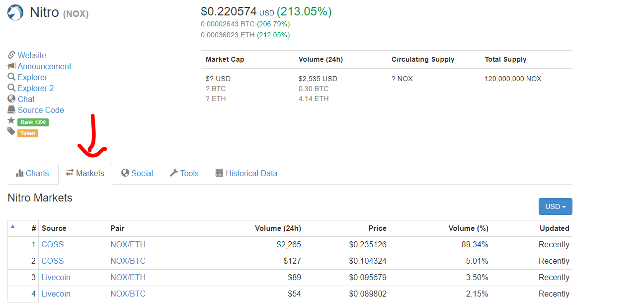Open the Tools tab
The width and height of the screenshot is (644, 305).
pos(184,174)
